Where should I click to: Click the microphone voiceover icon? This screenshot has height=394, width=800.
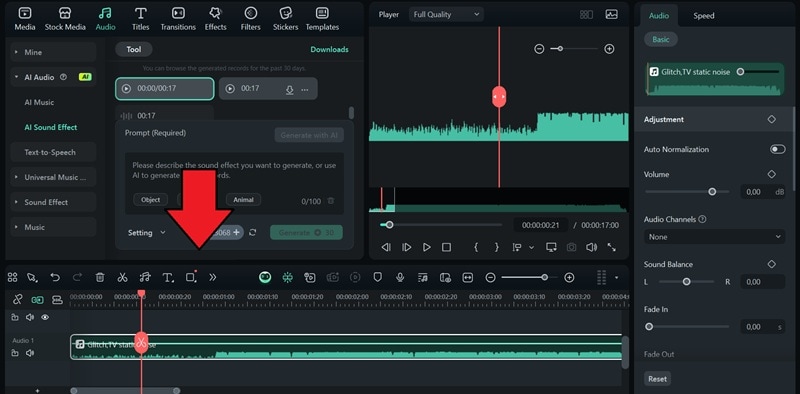pyautogui.click(x=400, y=277)
